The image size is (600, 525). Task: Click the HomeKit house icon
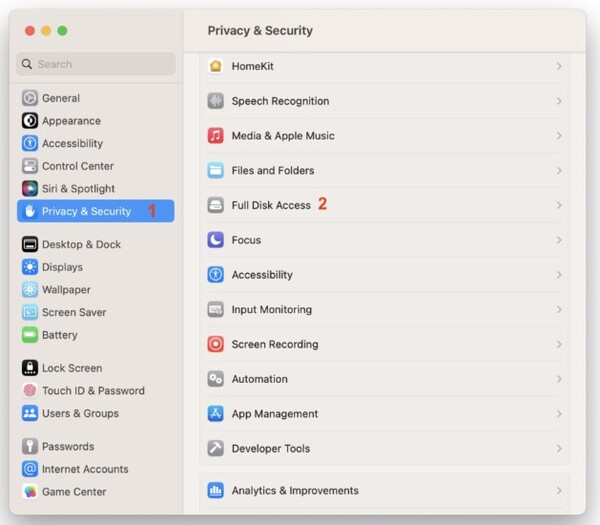point(215,66)
